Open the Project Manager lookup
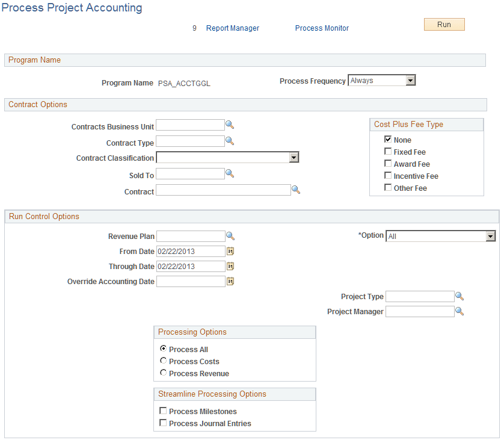 [x=459, y=311]
